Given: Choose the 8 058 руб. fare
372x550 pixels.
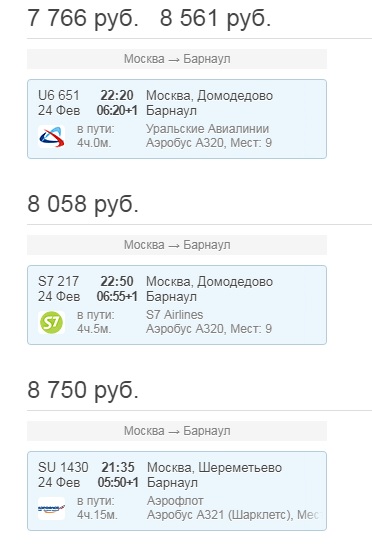Looking at the screenshot, I should [83, 204].
